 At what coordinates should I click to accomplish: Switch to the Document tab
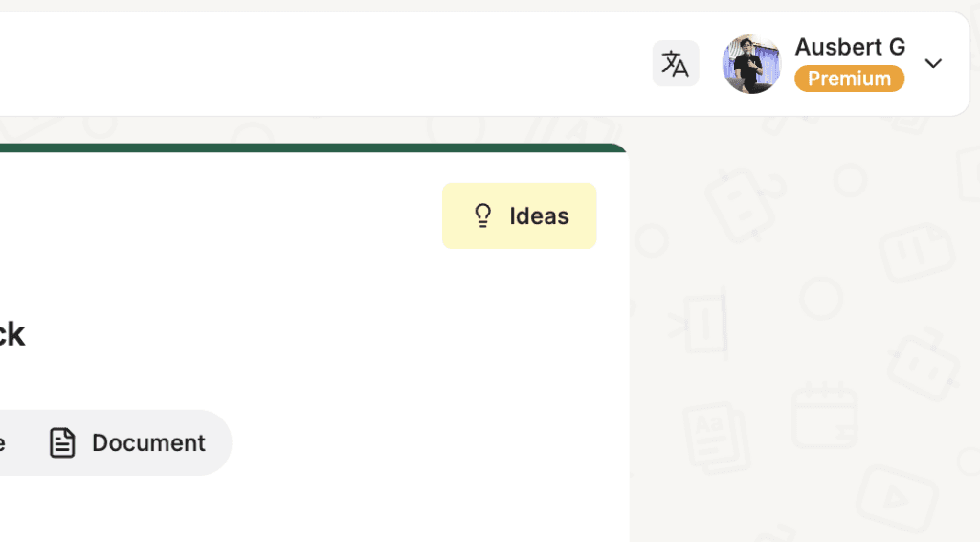coord(127,442)
